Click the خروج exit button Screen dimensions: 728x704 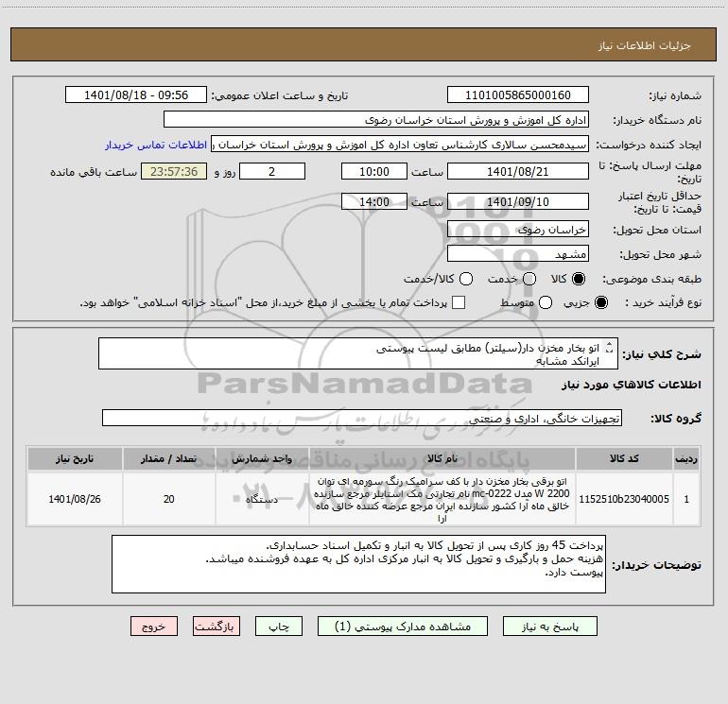(154, 627)
